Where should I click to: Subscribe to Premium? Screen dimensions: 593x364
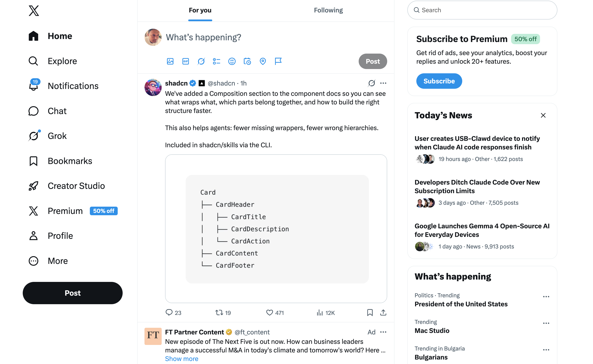click(x=439, y=81)
